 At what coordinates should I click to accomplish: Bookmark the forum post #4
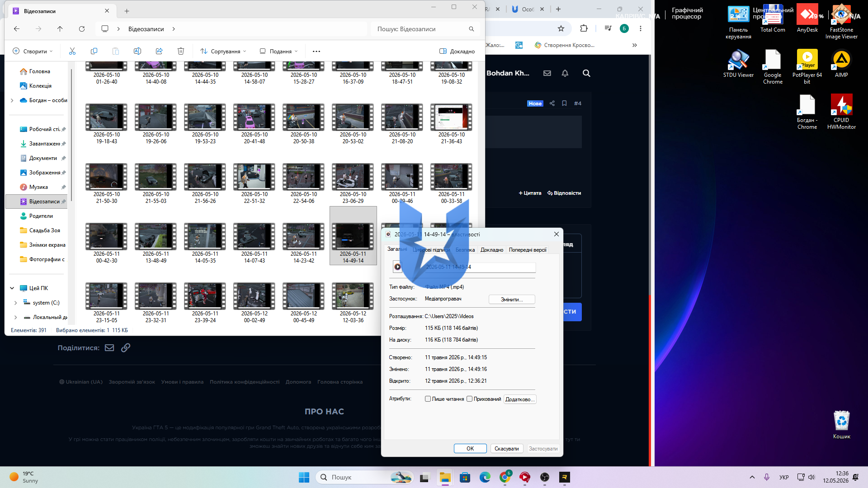[564, 103]
